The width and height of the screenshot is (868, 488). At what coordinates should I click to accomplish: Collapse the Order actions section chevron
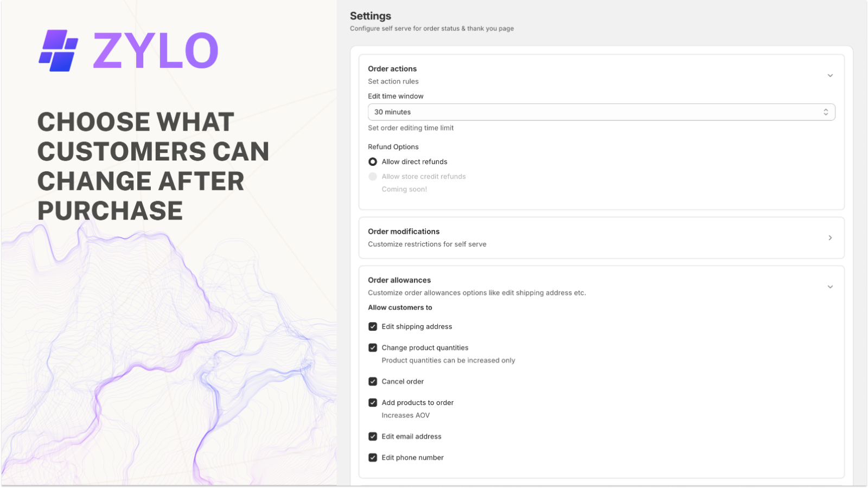click(x=830, y=75)
